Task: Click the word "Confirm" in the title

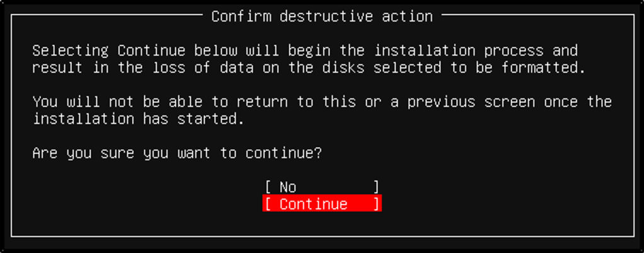Action: [x=241, y=16]
